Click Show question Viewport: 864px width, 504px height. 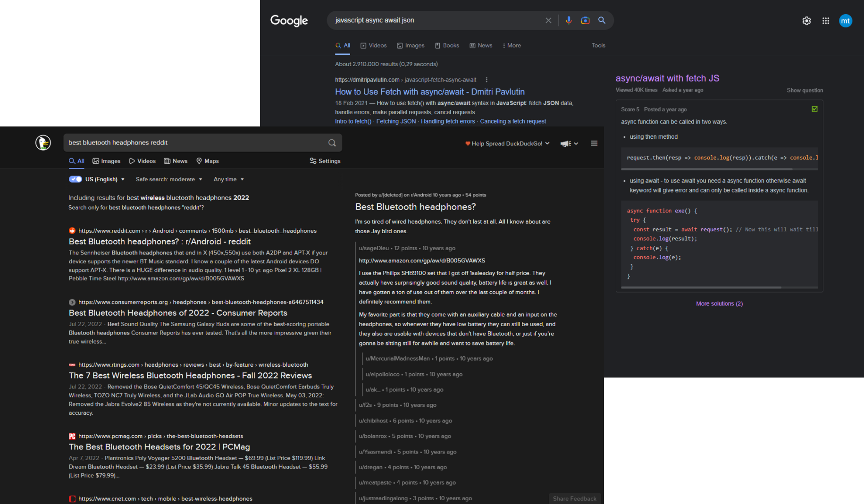click(x=805, y=90)
